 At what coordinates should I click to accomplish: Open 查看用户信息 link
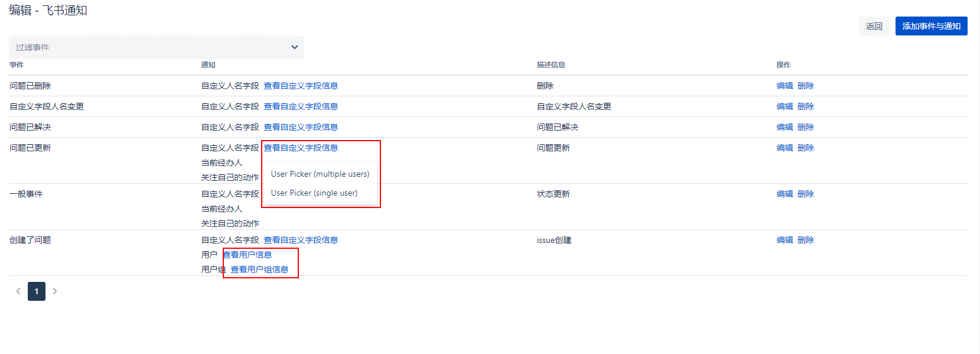[x=248, y=255]
